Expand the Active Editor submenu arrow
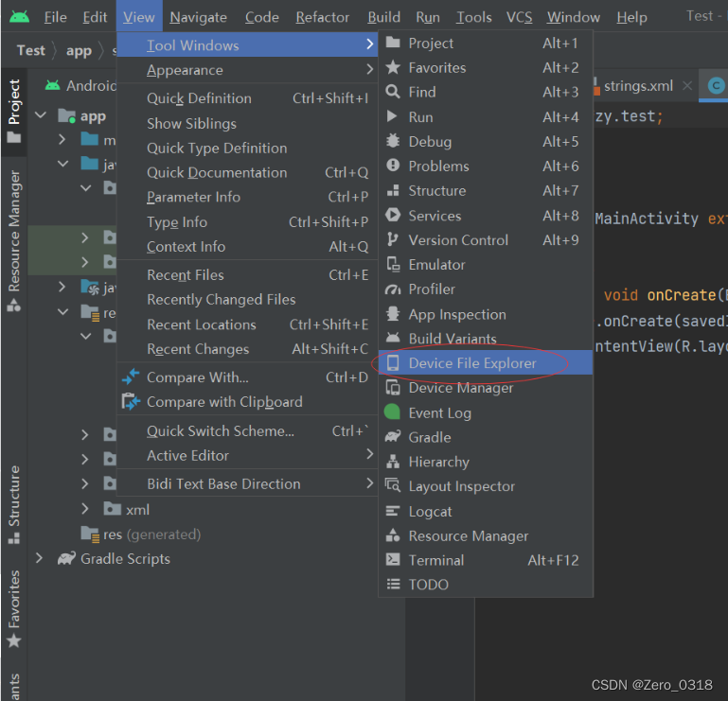 (x=369, y=454)
